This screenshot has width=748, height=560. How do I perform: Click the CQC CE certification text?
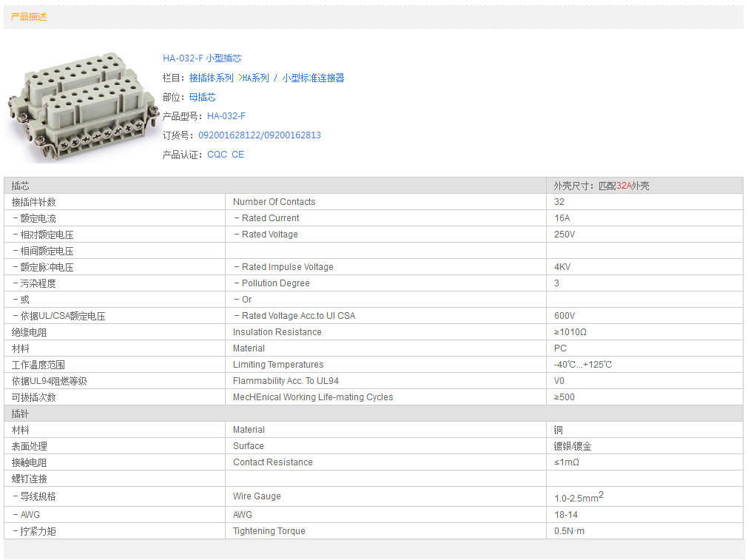click(x=226, y=155)
